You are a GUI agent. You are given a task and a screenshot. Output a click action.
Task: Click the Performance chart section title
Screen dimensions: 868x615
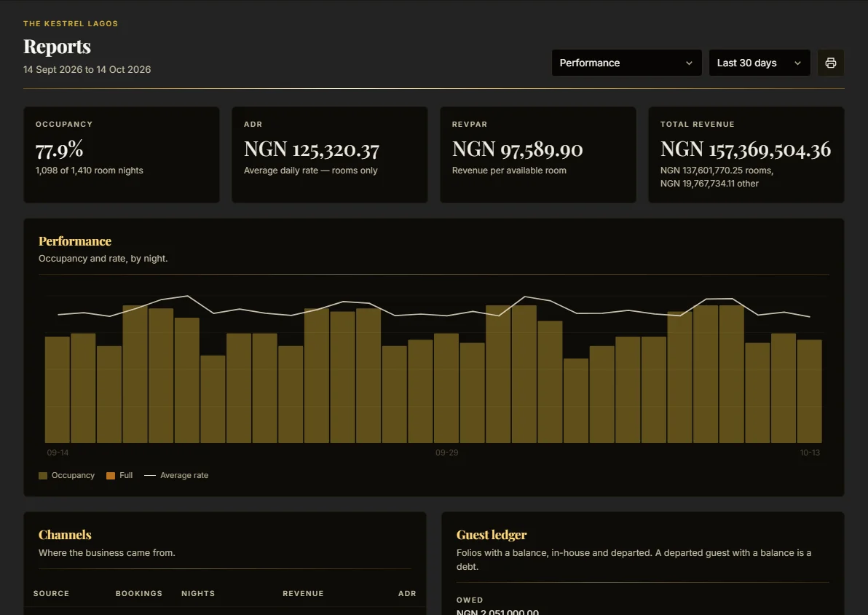[75, 241]
